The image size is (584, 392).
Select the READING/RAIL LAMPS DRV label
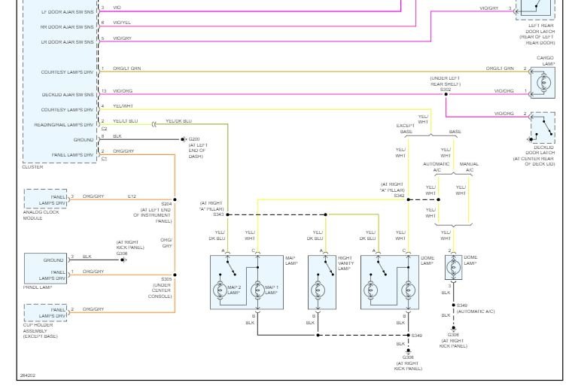click(x=64, y=125)
